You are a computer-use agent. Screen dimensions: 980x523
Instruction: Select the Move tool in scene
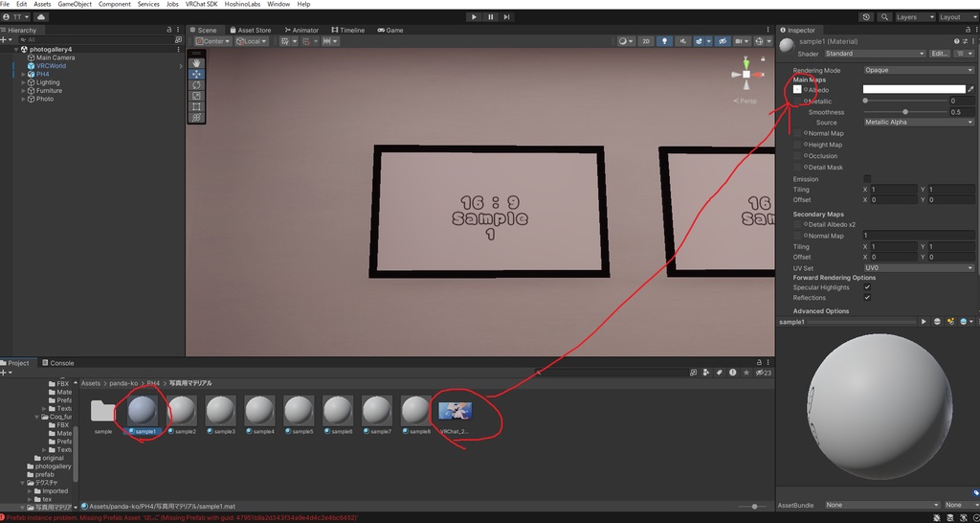tap(196, 74)
